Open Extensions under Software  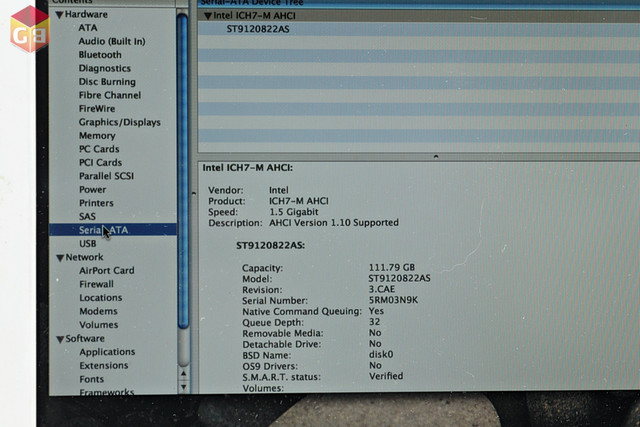tap(104, 365)
